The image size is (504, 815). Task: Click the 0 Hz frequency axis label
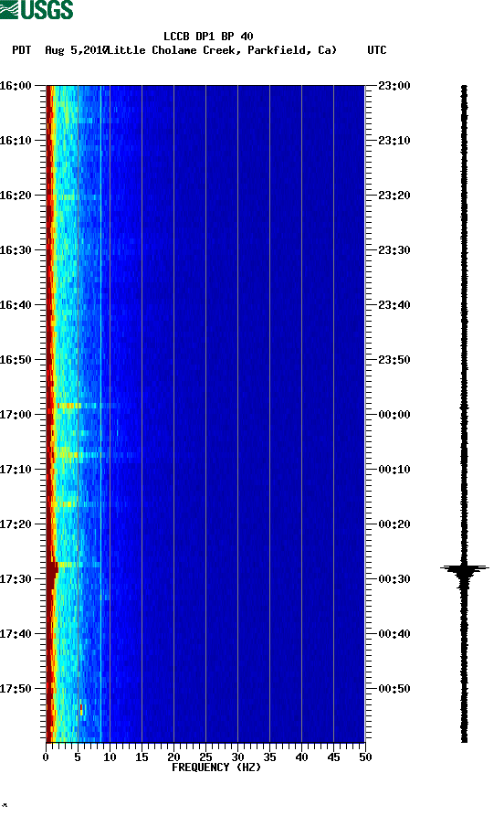[46, 757]
